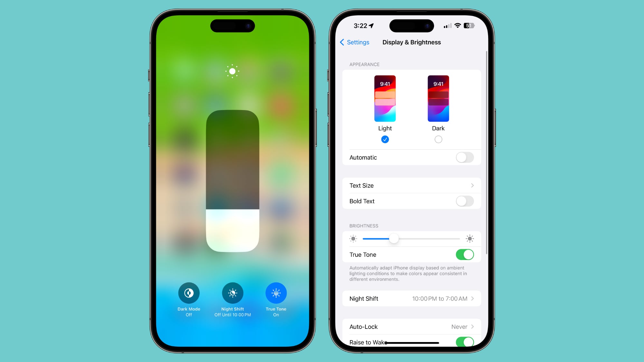644x362 pixels.
Task: Open the Auto-Lock duration options
Action: 411,327
